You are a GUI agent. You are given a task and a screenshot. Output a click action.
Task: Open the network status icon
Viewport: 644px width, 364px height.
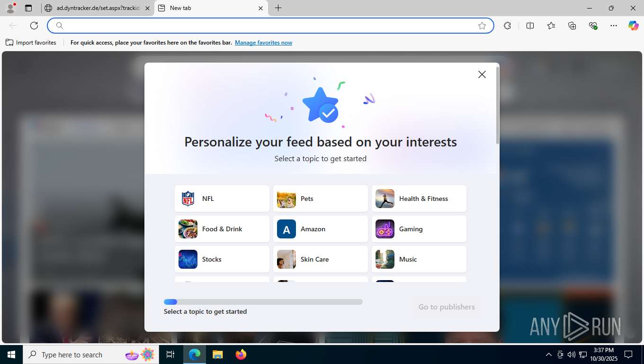(583, 355)
